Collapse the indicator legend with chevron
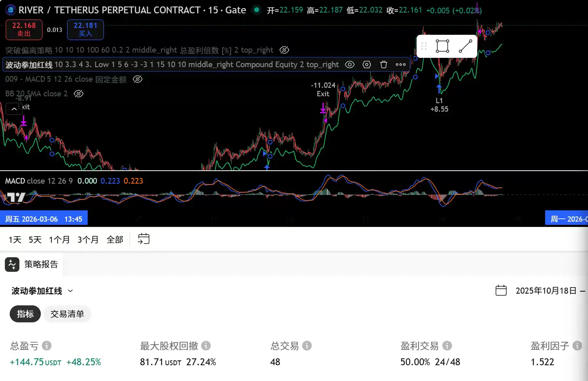The height and width of the screenshot is (381, 588). click(x=14, y=109)
